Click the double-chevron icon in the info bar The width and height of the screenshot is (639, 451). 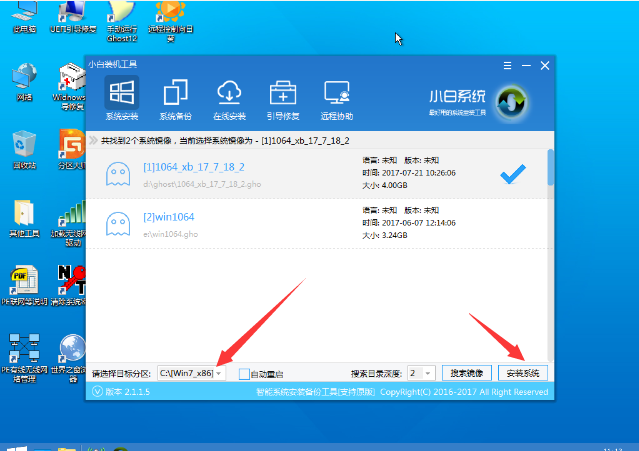click(x=94, y=141)
